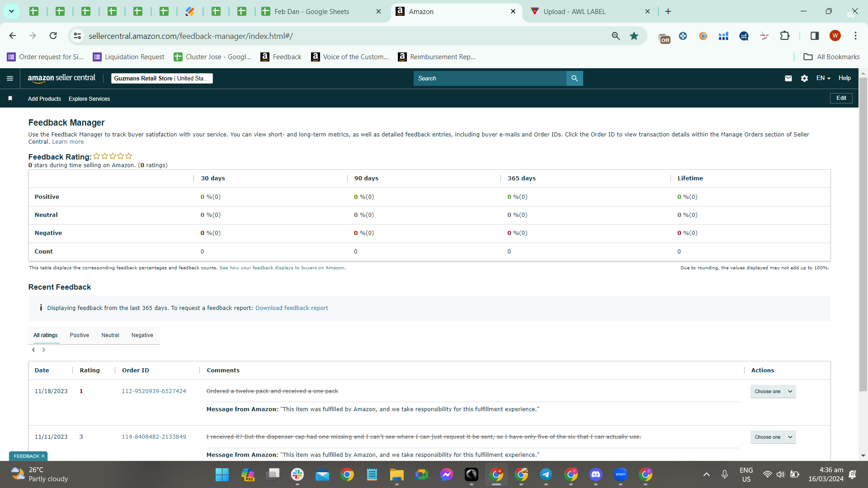The image size is (868, 488).
Task: Open Windows Start menu
Action: click(222, 474)
